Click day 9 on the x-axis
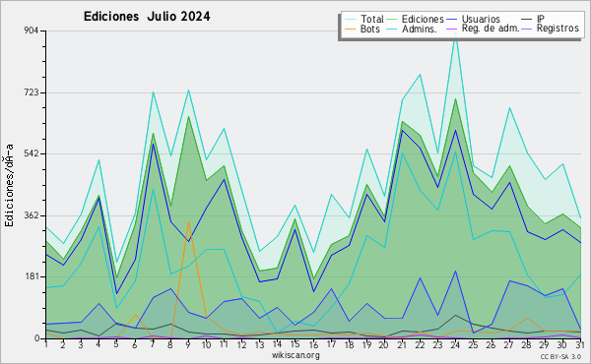 pos(188,344)
